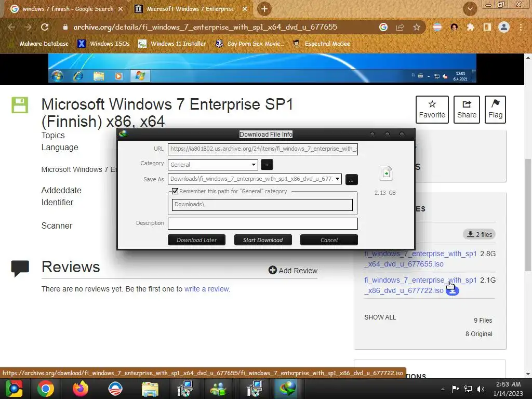Select the Microsoft Windows 7 Enterprise tab
Image resolution: width=532 pixels, height=399 pixels.
[x=191, y=9]
